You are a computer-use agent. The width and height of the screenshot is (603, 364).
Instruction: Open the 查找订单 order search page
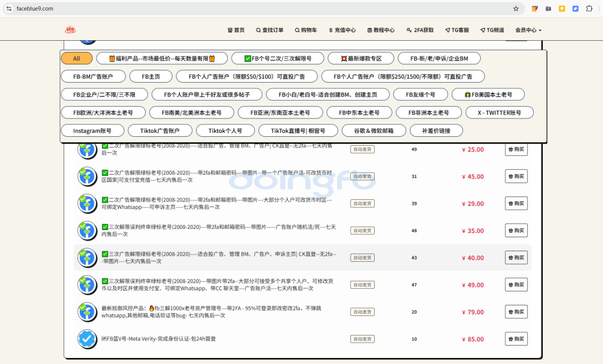(x=270, y=30)
